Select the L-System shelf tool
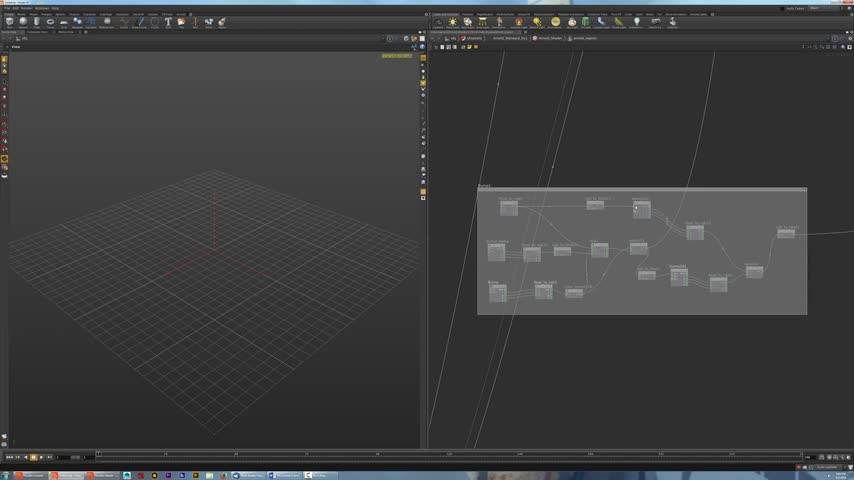The image size is (854, 480). click(x=91, y=22)
